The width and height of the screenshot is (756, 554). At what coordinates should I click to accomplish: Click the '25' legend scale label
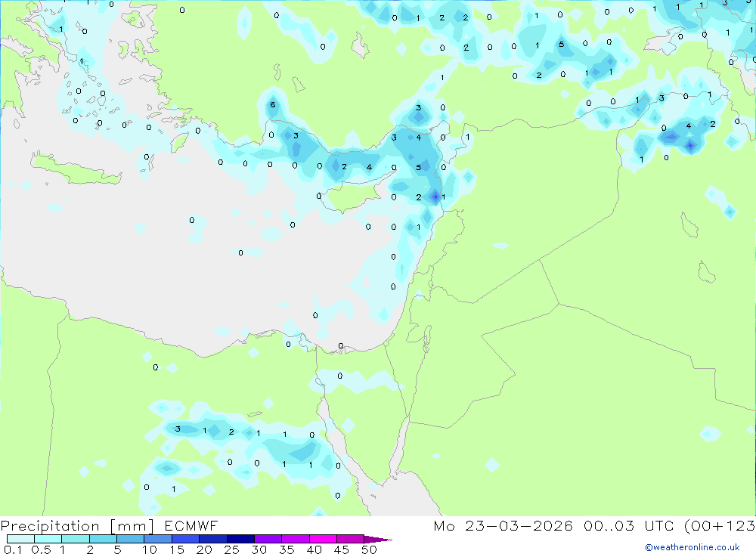[x=232, y=549]
